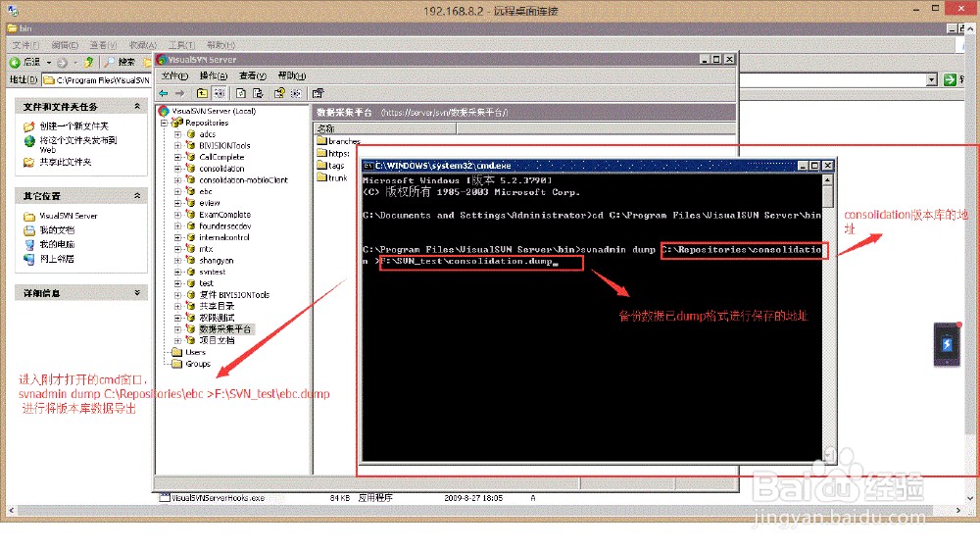Click the My Network Places icon
This screenshot has height=551, width=980.
tap(28, 259)
